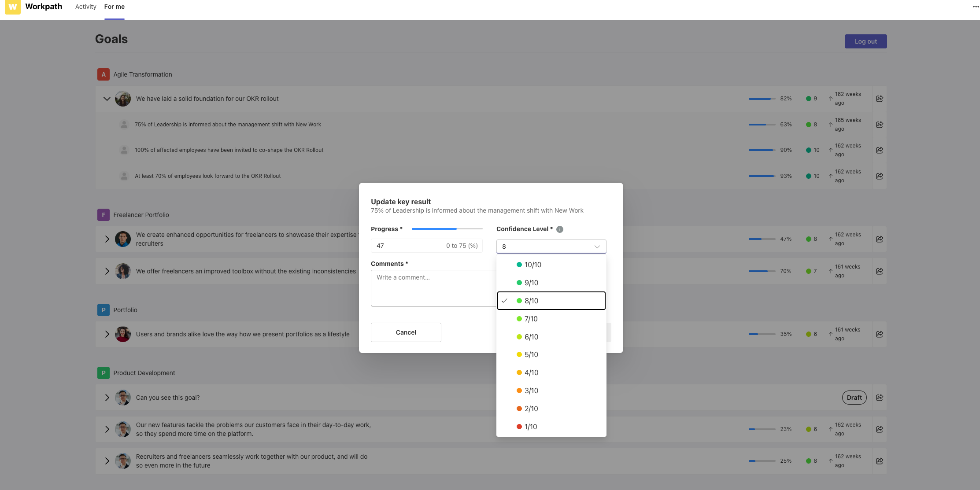This screenshot has width=980, height=490.
Task: Click the 35% progress bar for the portfolios goal
Action: tap(762, 334)
